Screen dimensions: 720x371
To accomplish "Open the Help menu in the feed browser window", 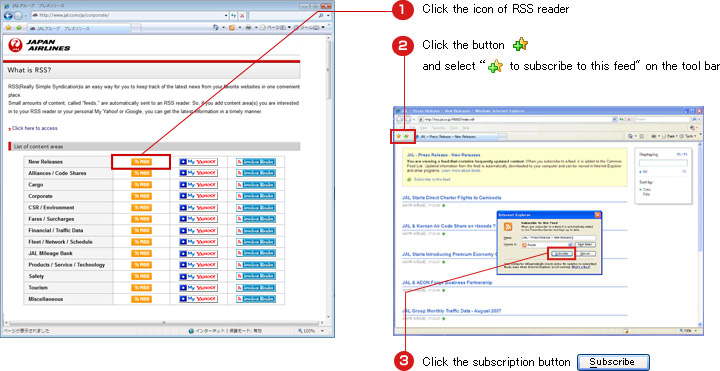I will coord(466,128).
